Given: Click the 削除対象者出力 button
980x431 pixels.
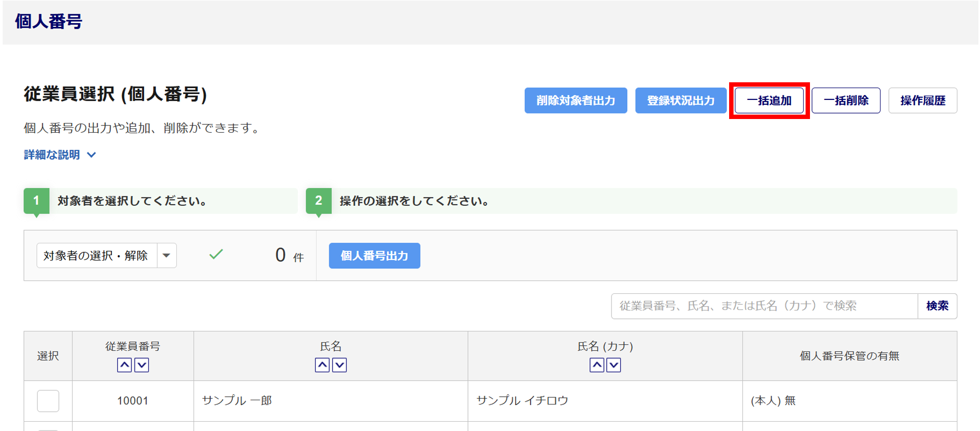Looking at the screenshot, I should coord(576,100).
